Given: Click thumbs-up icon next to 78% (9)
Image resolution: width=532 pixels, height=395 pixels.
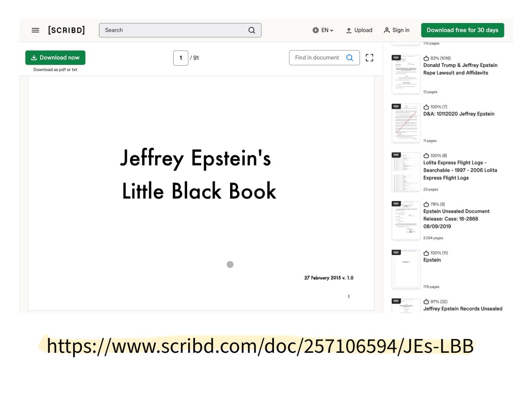Looking at the screenshot, I should (426, 204).
